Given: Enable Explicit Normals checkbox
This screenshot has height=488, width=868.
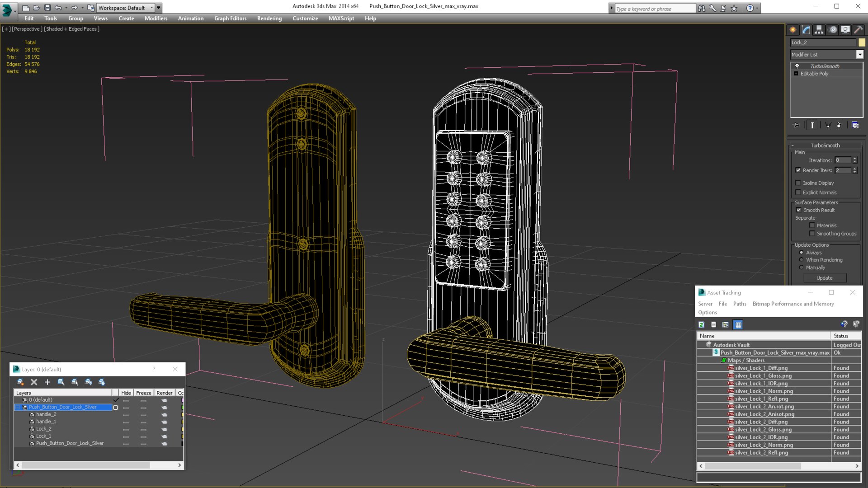Looking at the screenshot, I should [x=798, y=192].
